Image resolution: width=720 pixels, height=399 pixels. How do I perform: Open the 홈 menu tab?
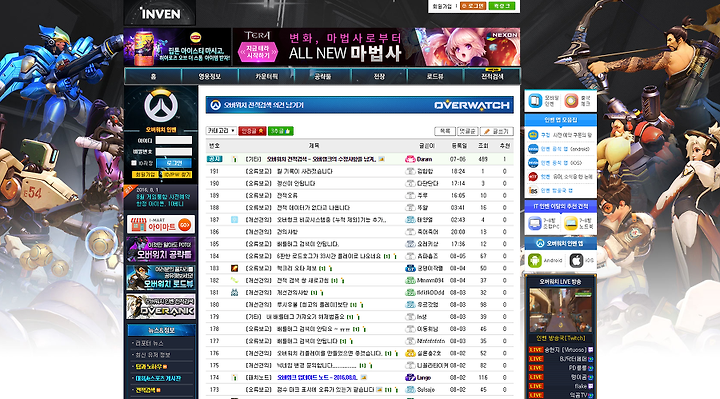(x=153, y=76)
